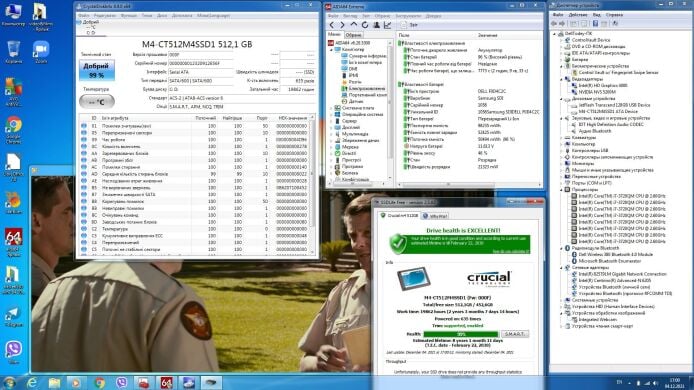The image size is (694, 390).
Task: Open Device Manager Действие menu
Action: tap(578, 15)
